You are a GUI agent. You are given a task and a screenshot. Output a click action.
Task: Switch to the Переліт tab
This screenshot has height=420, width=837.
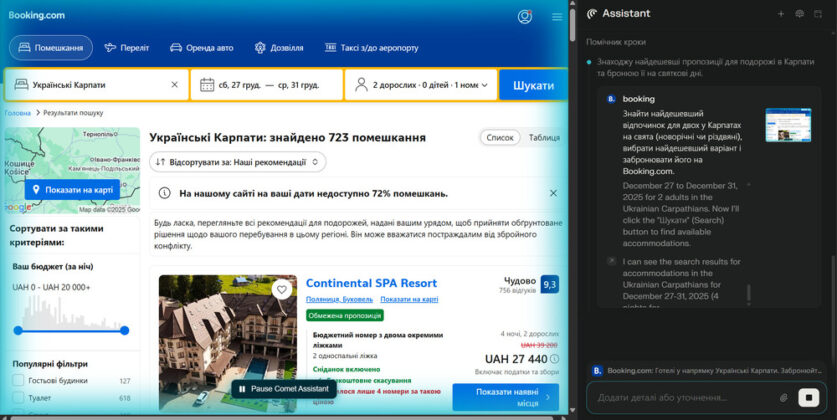click(x=127, y=47)
